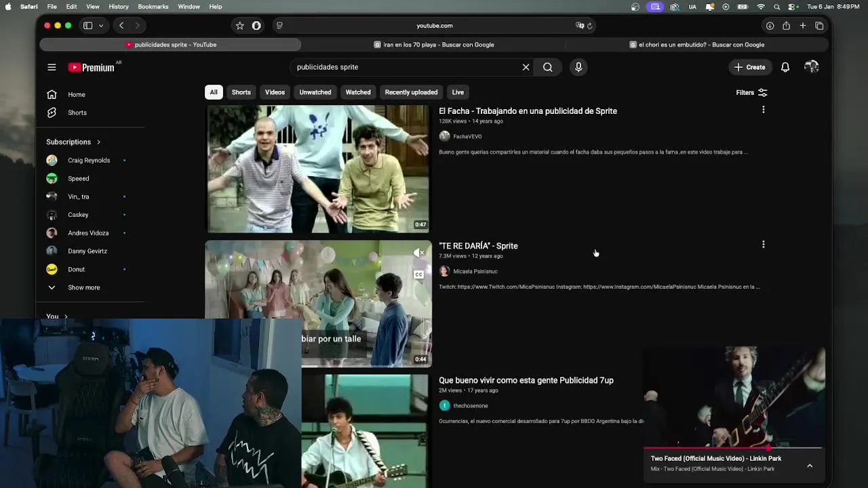Screen dimensions: 868x488
Task: Open 'Que bueno vivir como esta gente' title
Action: (526, 381)
